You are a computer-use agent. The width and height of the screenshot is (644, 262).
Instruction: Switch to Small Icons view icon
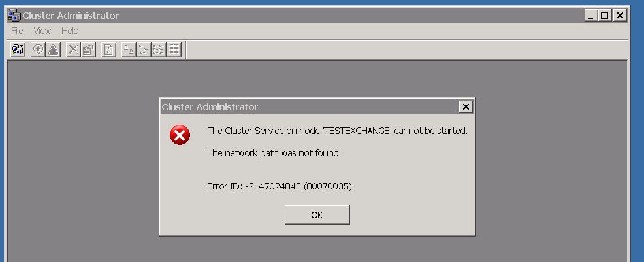143,50
